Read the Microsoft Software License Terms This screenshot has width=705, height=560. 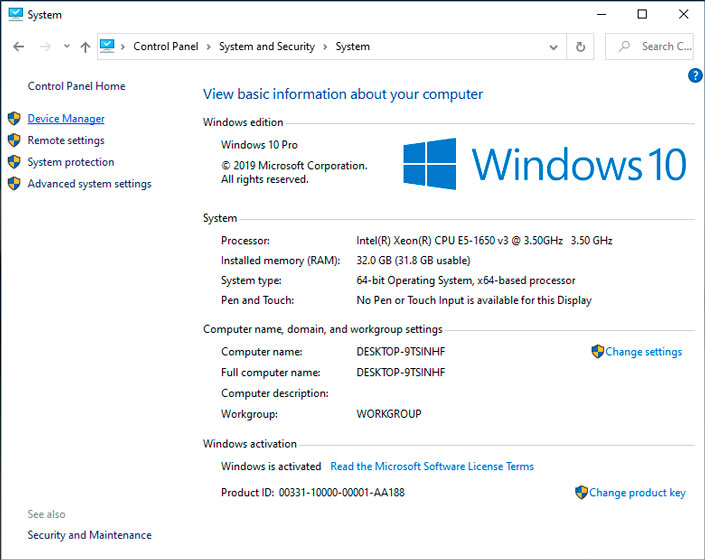point(432,466)
